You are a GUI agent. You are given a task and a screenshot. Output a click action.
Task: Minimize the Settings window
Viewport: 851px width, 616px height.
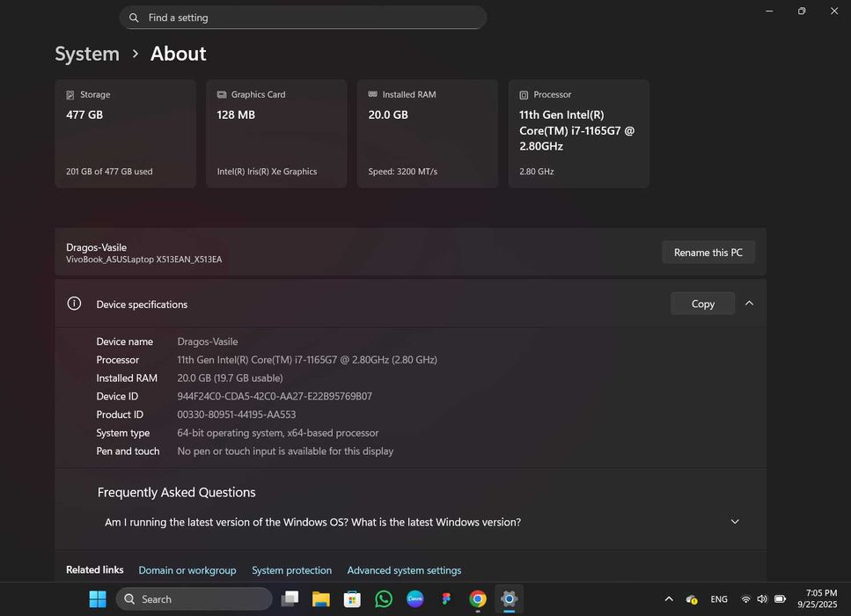click(769, 11)
